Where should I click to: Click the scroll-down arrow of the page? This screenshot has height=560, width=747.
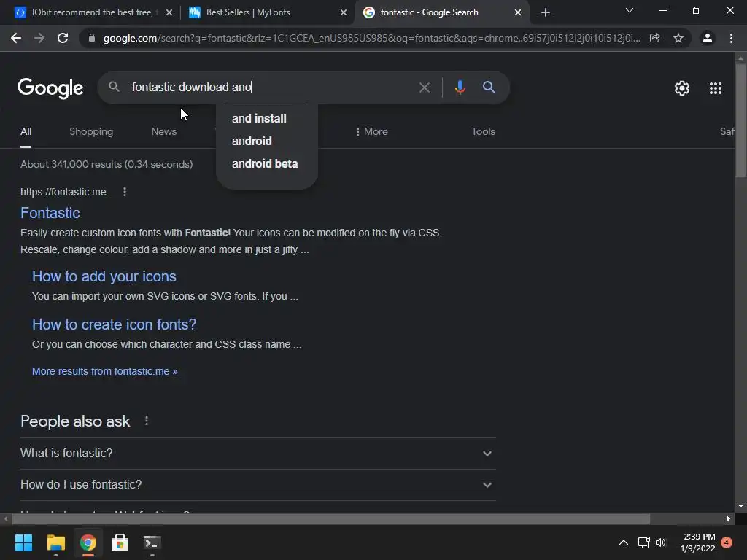pyautogui.click(x=740, y=506)
